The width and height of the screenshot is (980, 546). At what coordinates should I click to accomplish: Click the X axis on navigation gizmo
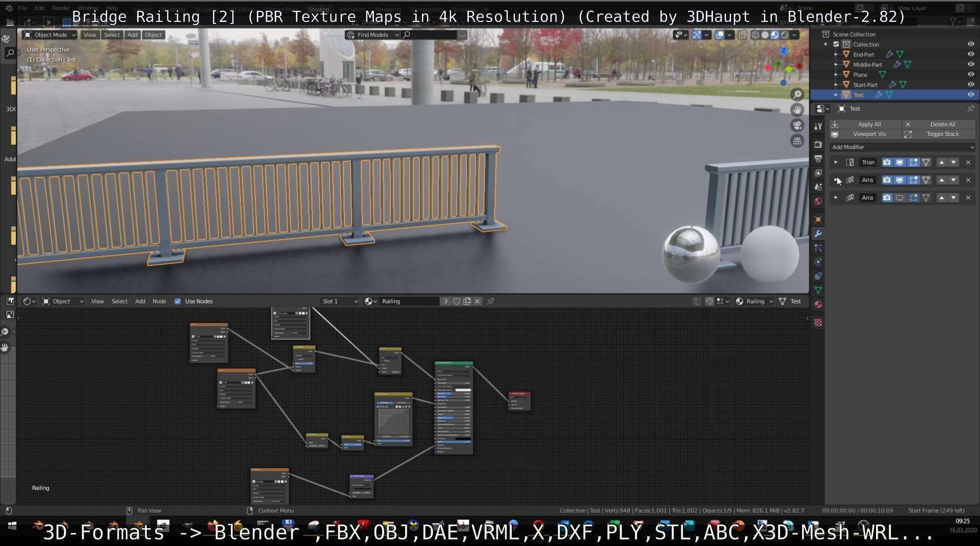tap(799, 66)
